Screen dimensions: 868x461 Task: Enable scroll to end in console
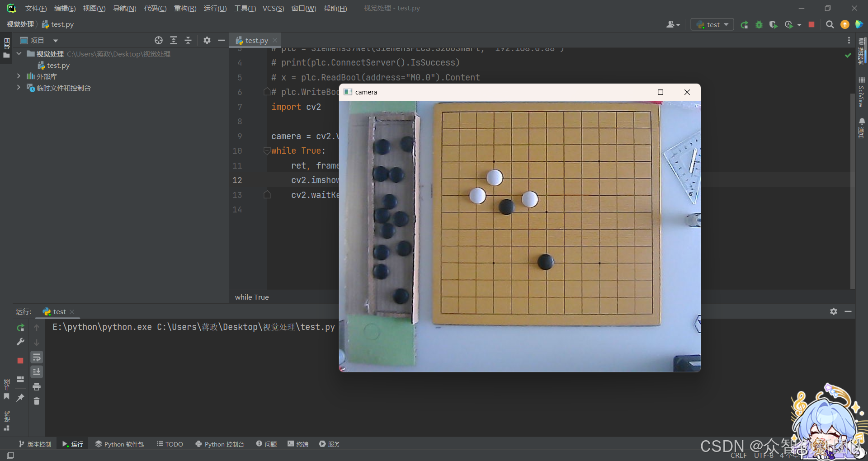click(37, 372)
